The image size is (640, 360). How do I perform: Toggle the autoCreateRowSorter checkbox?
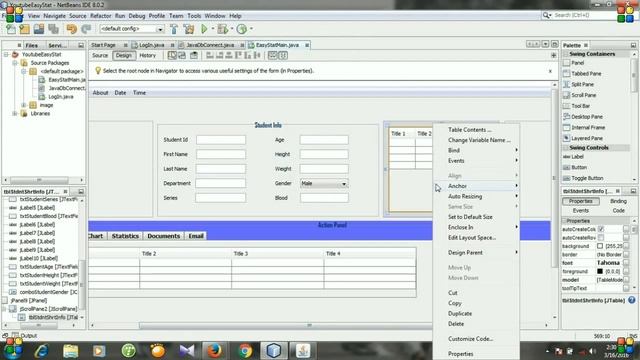coord(601,238)
